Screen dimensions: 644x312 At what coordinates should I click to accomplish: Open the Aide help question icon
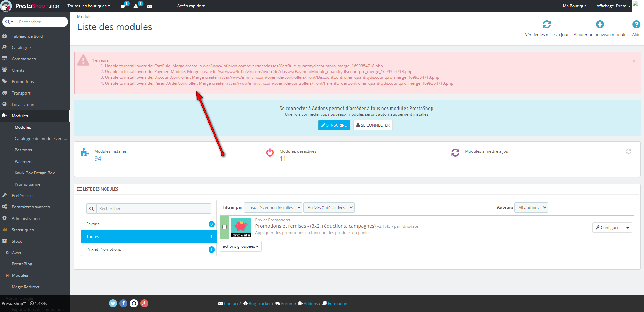pos(636,24)
